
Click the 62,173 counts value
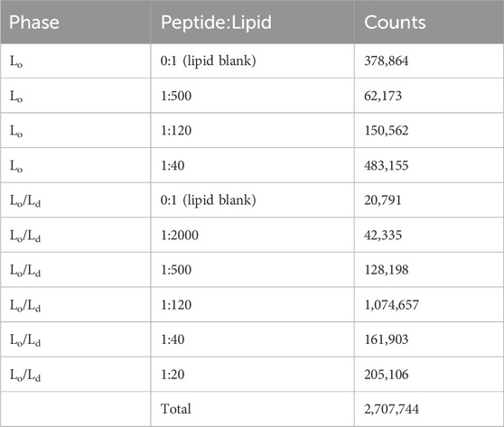coord(383,96)
